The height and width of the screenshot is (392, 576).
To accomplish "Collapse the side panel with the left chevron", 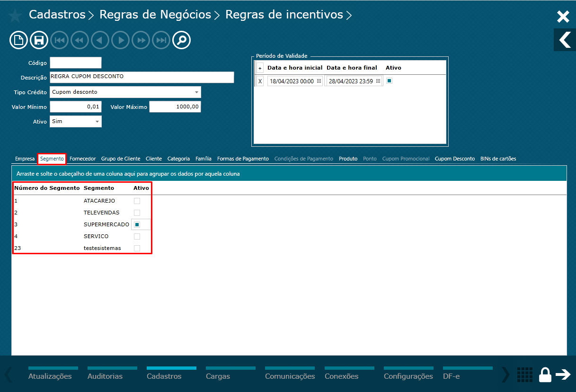I will point(565,40).
